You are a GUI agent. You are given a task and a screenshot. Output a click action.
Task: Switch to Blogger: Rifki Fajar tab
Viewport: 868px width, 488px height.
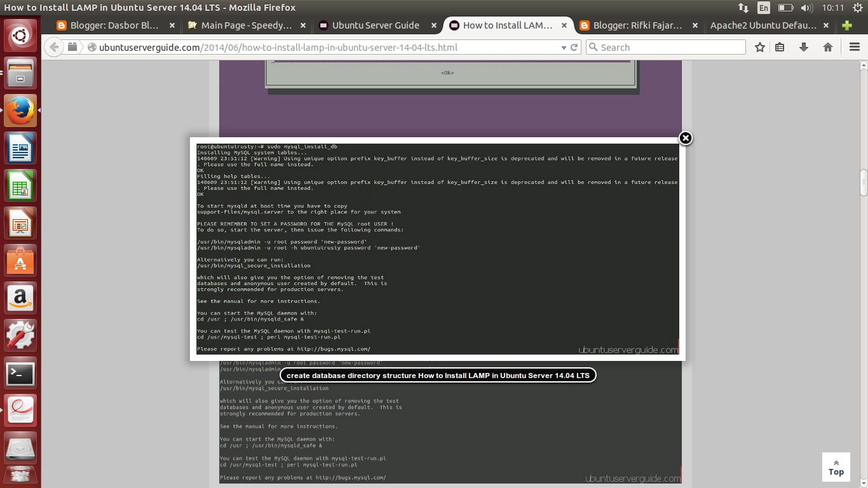click(x=637, y=25)
